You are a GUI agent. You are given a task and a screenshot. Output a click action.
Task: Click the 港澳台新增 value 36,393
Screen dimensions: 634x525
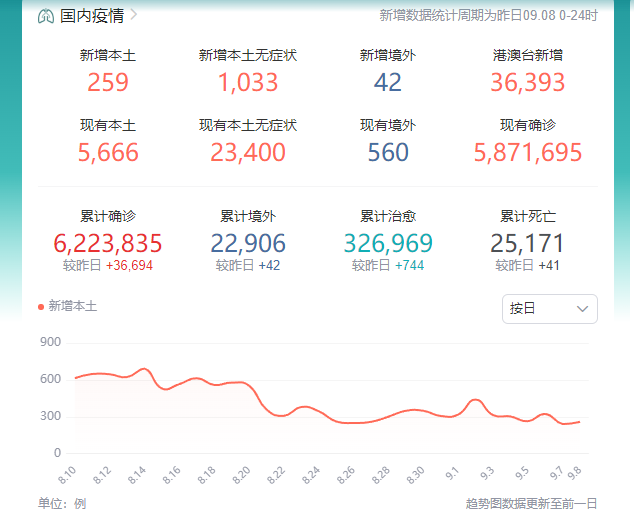(x=527, y=83)
